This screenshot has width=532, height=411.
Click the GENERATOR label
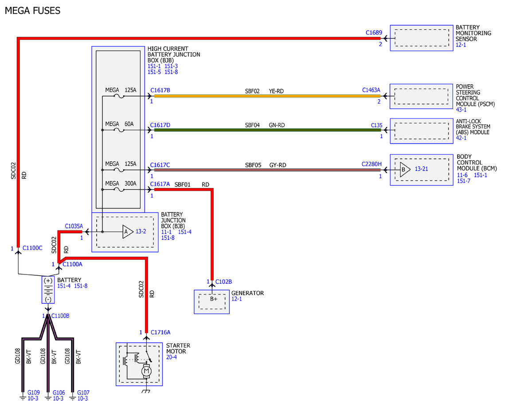click(247, 293)
